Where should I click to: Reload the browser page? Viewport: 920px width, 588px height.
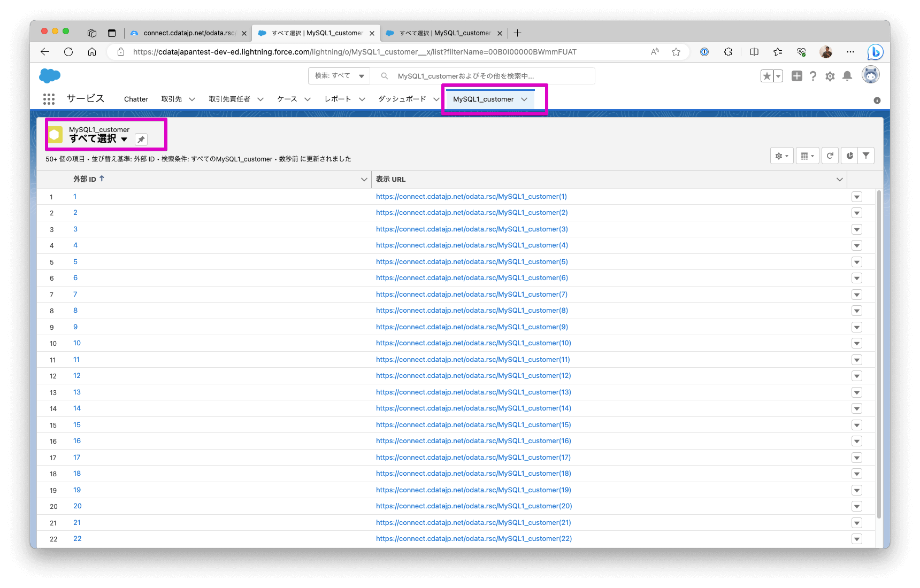[68, 52]
